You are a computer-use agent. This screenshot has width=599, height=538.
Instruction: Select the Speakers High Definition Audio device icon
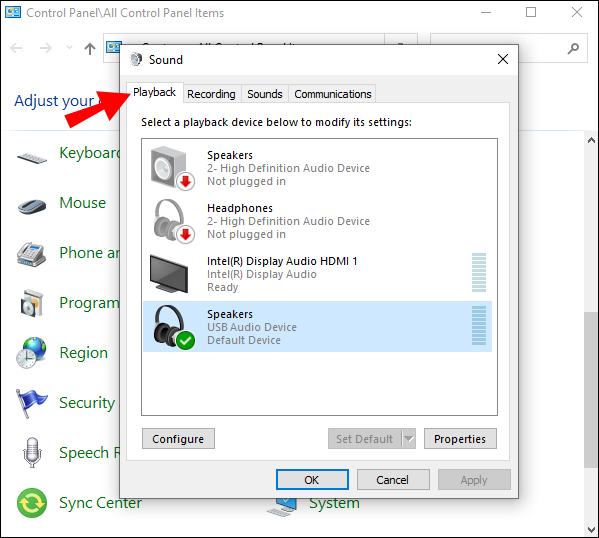point(173,168)
